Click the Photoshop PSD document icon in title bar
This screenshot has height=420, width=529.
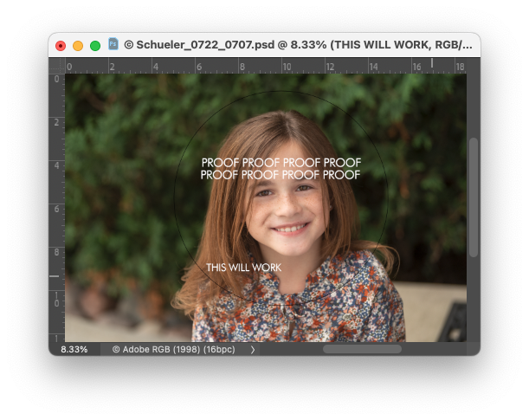tap(113, 44)
